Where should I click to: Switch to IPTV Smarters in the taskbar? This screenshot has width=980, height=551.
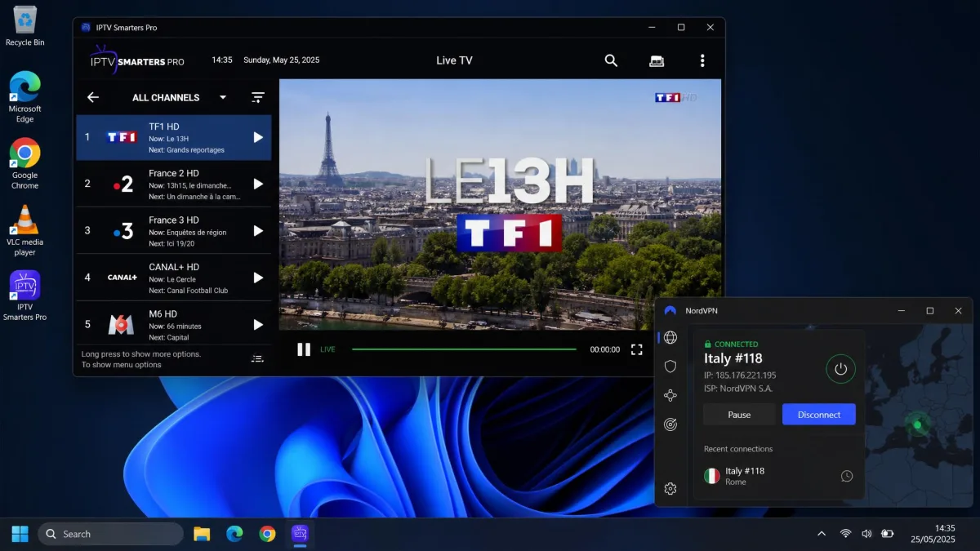(300, 534)
